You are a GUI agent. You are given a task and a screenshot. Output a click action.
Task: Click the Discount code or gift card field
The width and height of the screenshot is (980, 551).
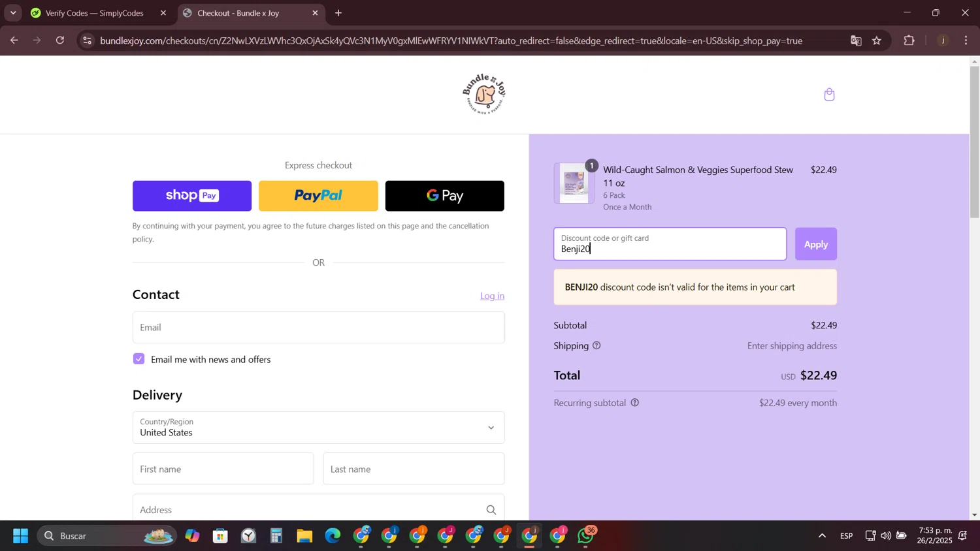(670, 244)
